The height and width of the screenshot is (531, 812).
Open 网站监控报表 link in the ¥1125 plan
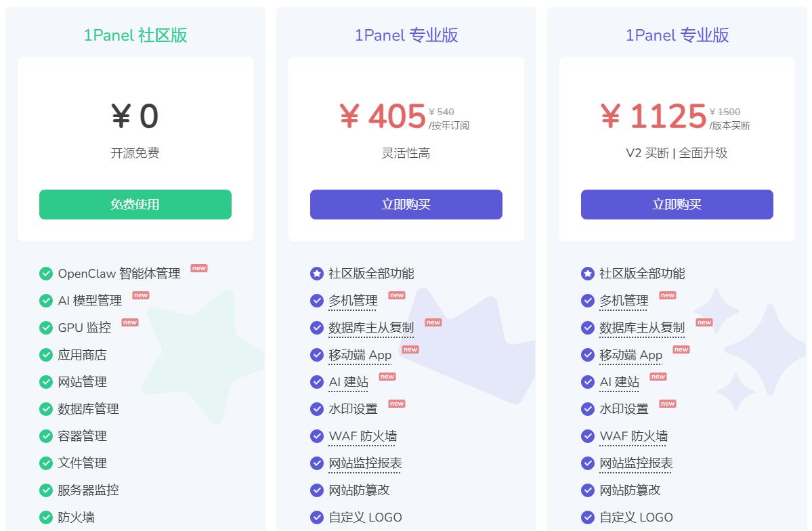coord(636,463)
